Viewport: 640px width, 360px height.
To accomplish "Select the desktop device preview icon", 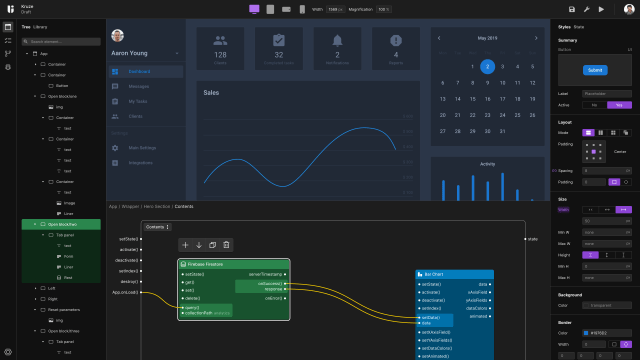I will point(254,9).
